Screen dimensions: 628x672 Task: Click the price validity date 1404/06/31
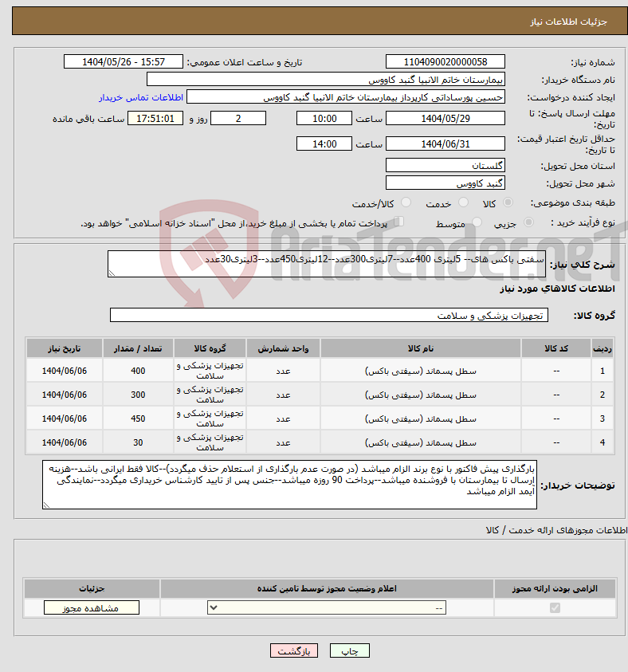tap(445, 143)
